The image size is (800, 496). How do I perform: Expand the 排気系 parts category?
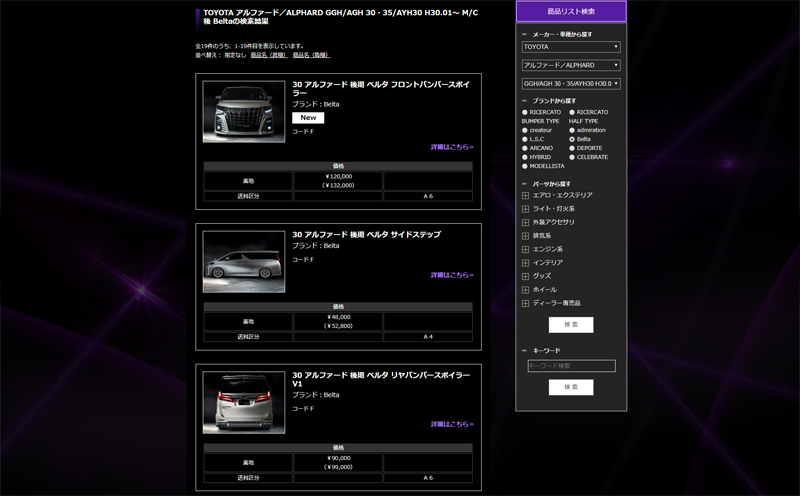click(x=526, y=236)
